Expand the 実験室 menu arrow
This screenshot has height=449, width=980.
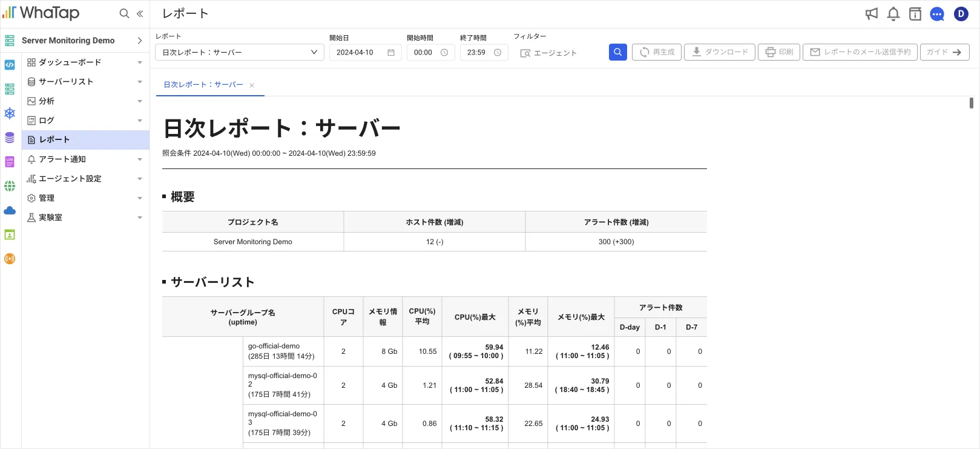pos(140,218)
